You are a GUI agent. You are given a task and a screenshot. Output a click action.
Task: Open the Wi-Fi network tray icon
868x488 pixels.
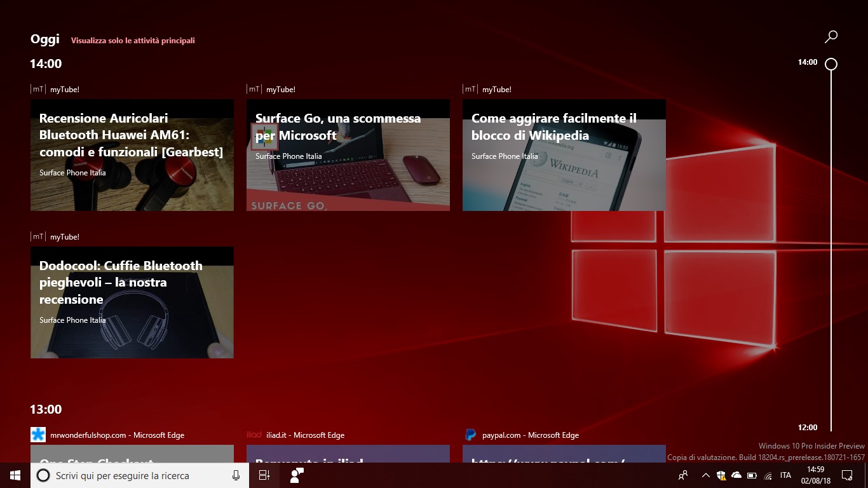[768, 475]
